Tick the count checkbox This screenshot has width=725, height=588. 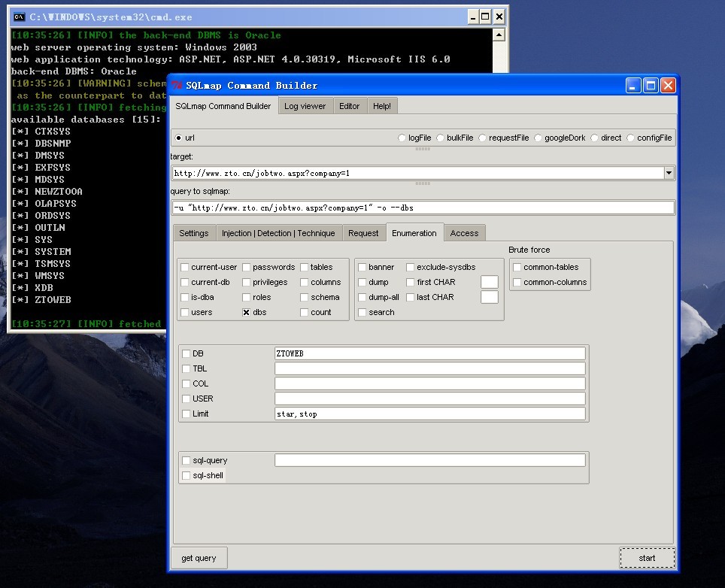tap(305, 313)
